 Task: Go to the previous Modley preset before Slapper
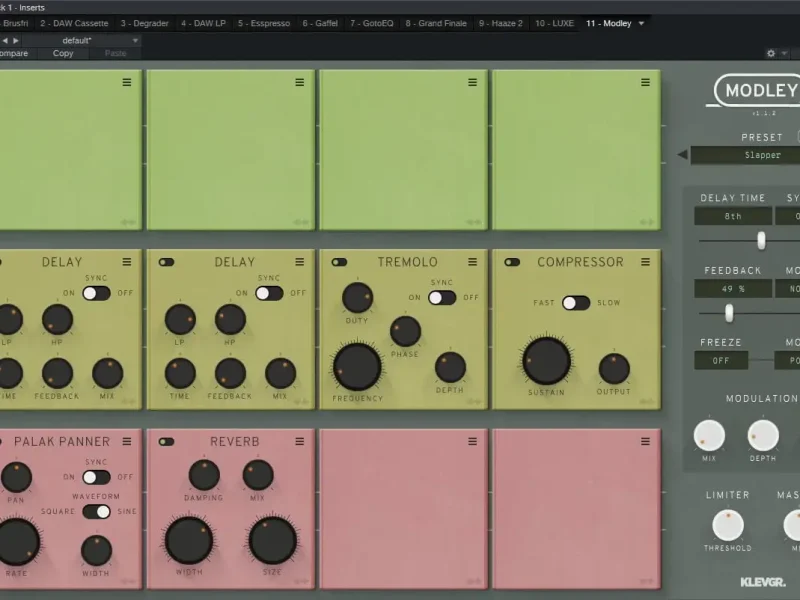tap(682, 155)
